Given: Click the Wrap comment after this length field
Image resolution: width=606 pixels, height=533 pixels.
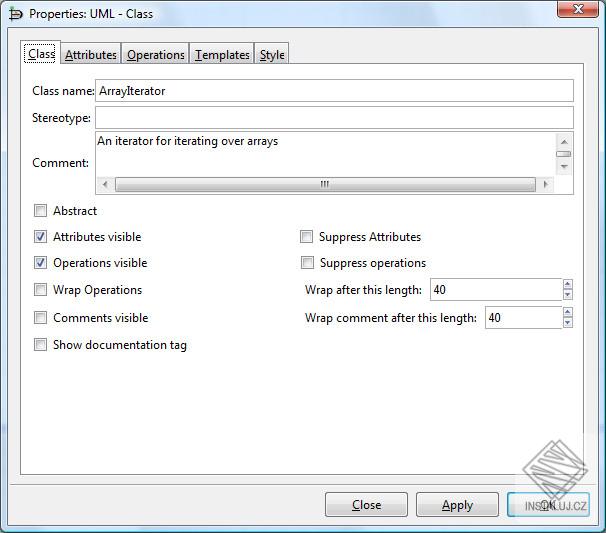Looking at the screenshot, I should coord(523,318).
